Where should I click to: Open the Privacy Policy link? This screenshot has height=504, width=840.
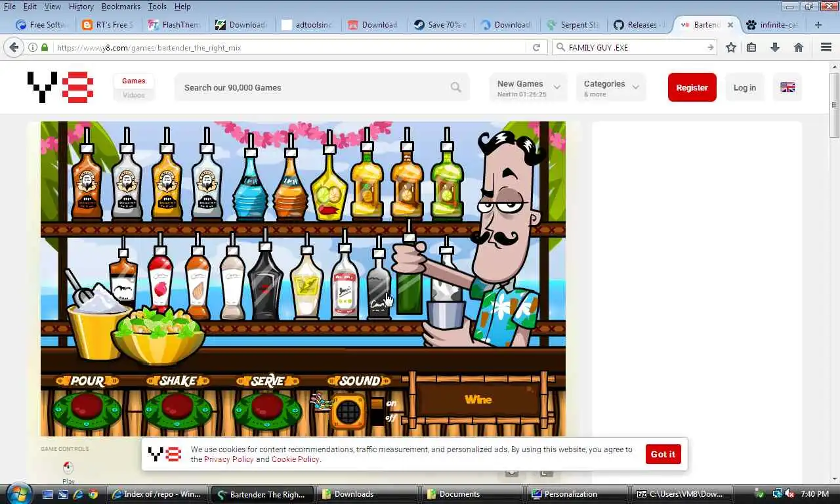pyautogui.click(x=228, y=459)
